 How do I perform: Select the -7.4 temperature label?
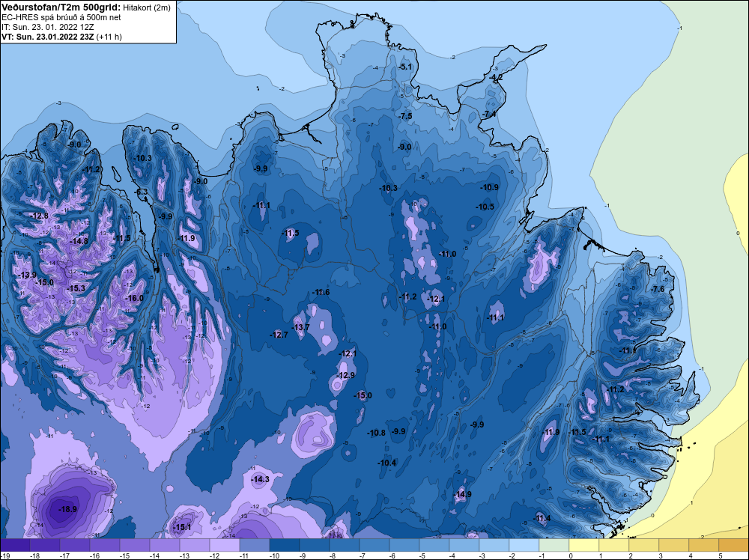(489, 114)
